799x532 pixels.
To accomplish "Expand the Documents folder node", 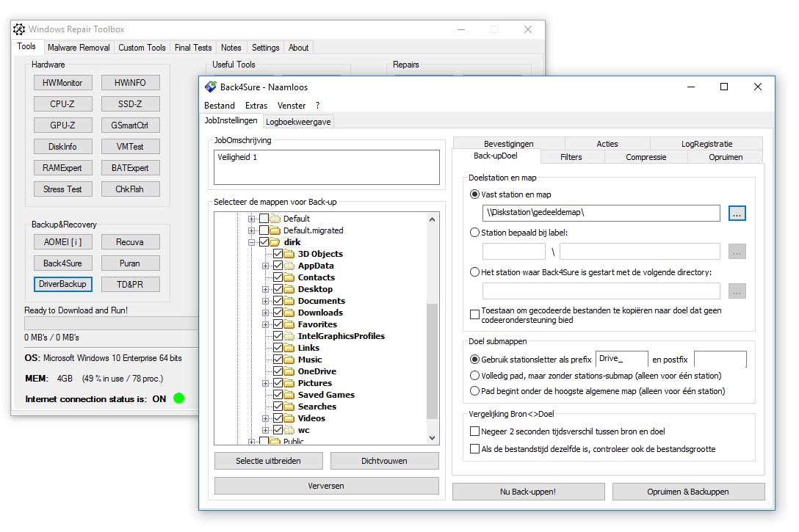I will [x=266, y=301].
